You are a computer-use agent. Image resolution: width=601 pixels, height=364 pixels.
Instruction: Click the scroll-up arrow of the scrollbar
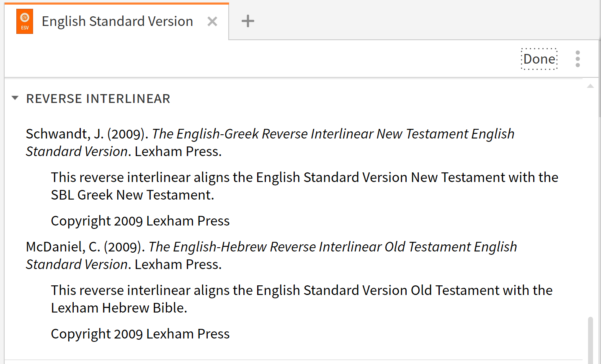[x=591, y=86]
